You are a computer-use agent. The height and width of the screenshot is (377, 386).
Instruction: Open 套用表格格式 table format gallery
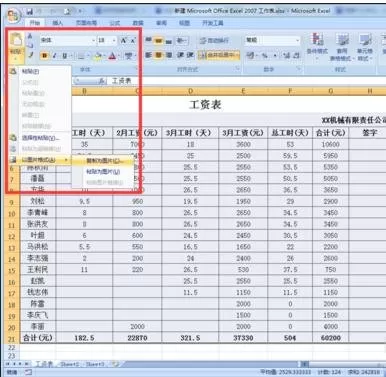click(x=341, y=47)
